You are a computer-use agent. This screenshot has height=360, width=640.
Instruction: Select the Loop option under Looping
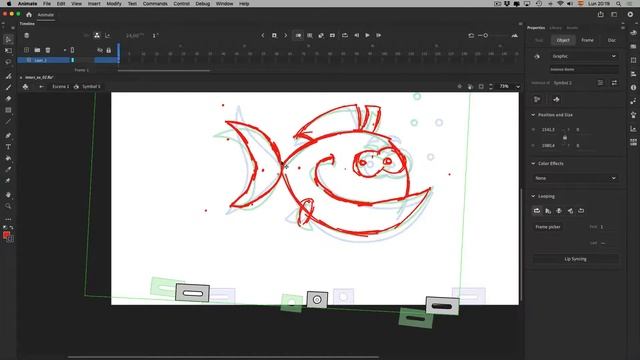tap(537, 211)
